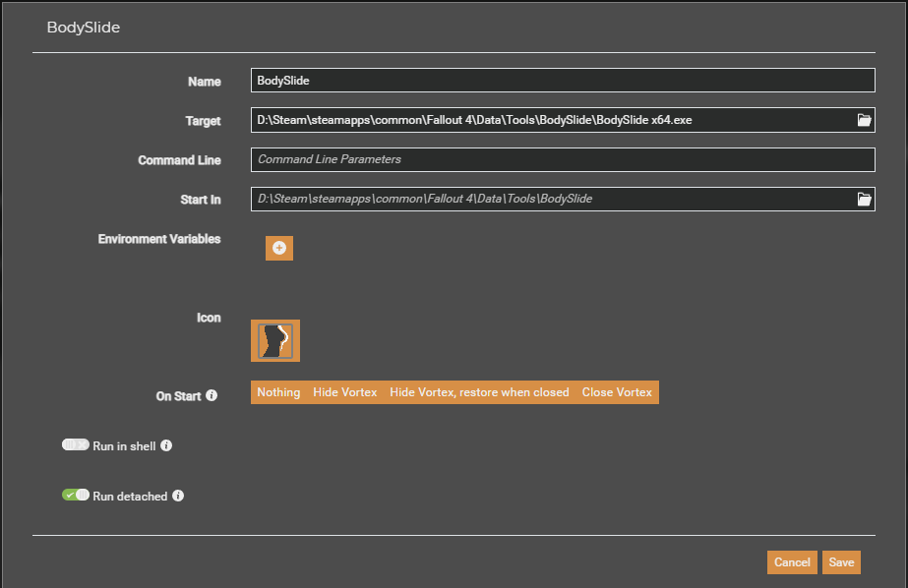Click the Target label

click(x=204, y=121)
